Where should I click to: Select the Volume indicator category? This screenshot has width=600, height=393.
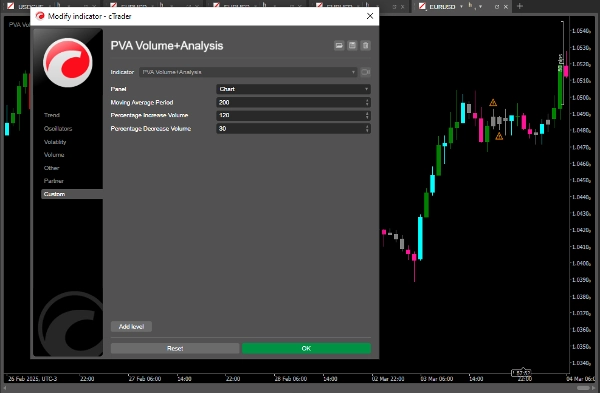(x=54, y=155)
